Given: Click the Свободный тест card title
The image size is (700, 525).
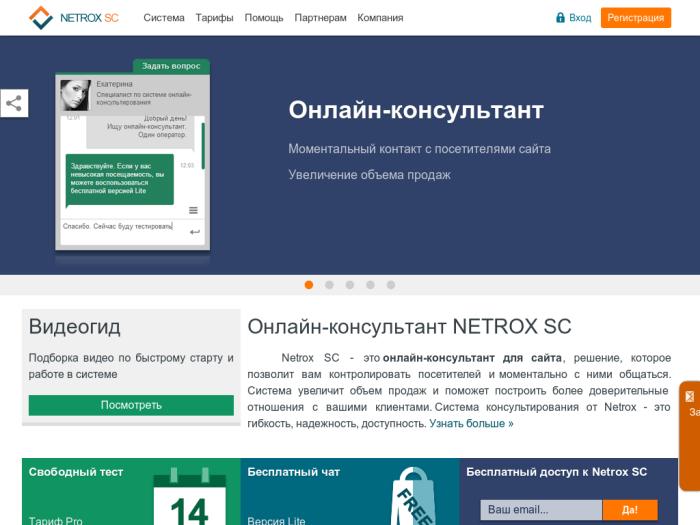Looking at the screenshot, I should point(76,472).
